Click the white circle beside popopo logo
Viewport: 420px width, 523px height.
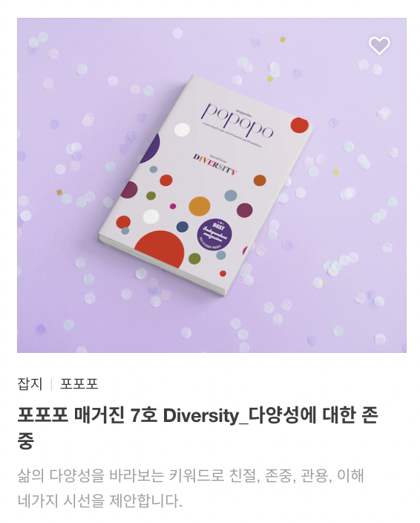click(182, 130)
